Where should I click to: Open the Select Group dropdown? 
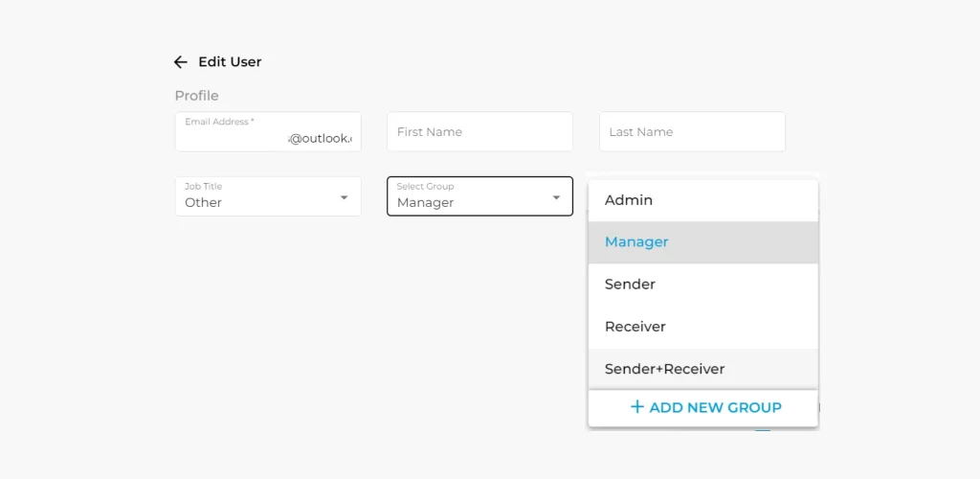(x=480, y=196)
